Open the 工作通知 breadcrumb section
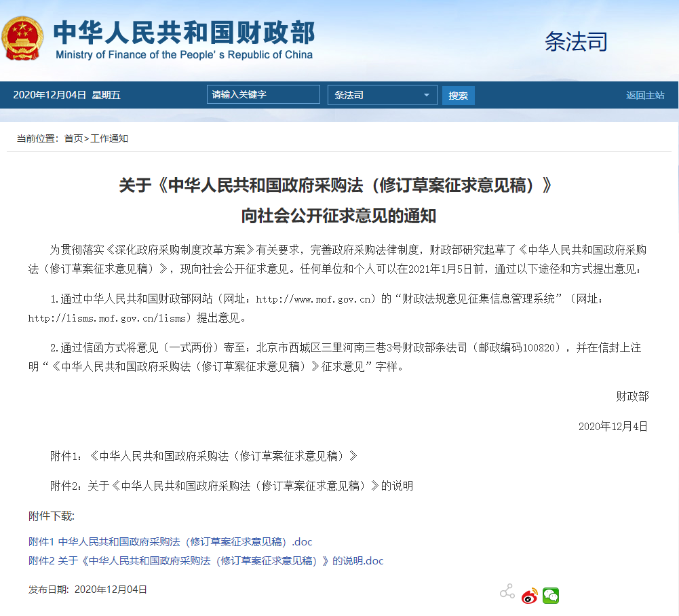The image size is (679, 616). (x=110, y=138)
